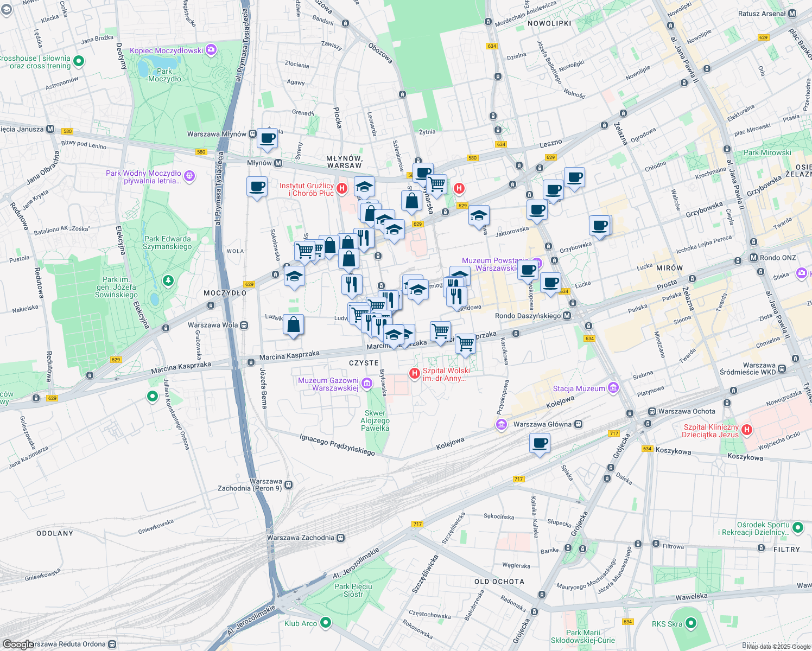Select the graduation cap icon near Jaktorowska

479,216
